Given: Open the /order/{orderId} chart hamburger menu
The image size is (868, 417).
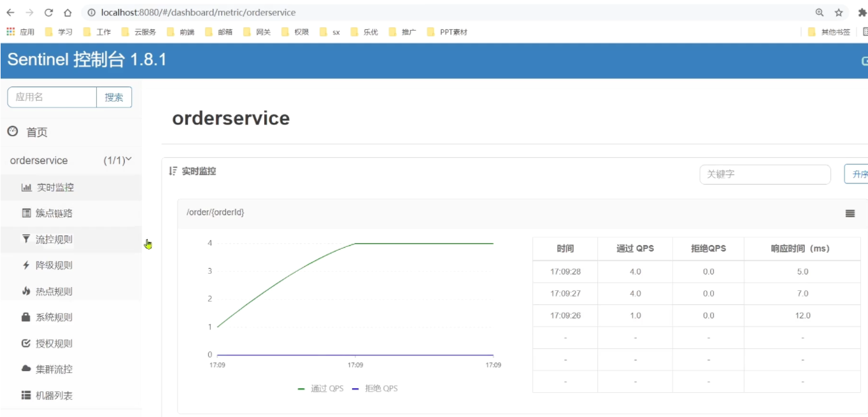Looking at the screenshot, I should (850, 213).
